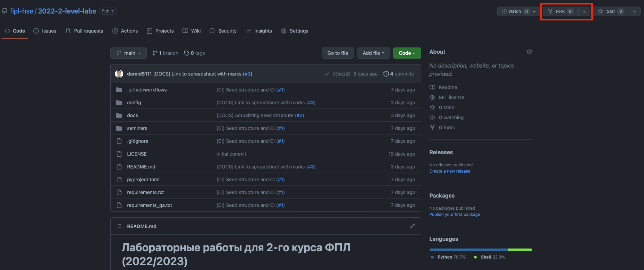Click the pyproject.toml file icon
The width and height of the screenshot is (644, 270).
tap(119, 180)
